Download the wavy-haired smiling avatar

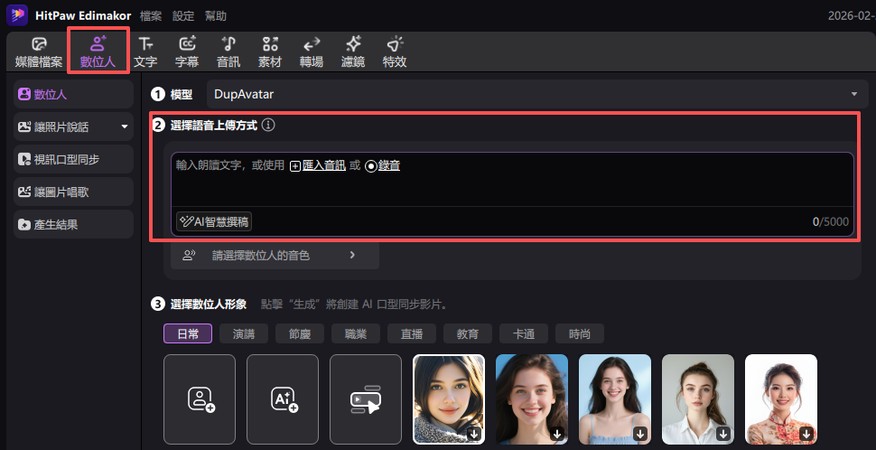click(x=558, y=434)
